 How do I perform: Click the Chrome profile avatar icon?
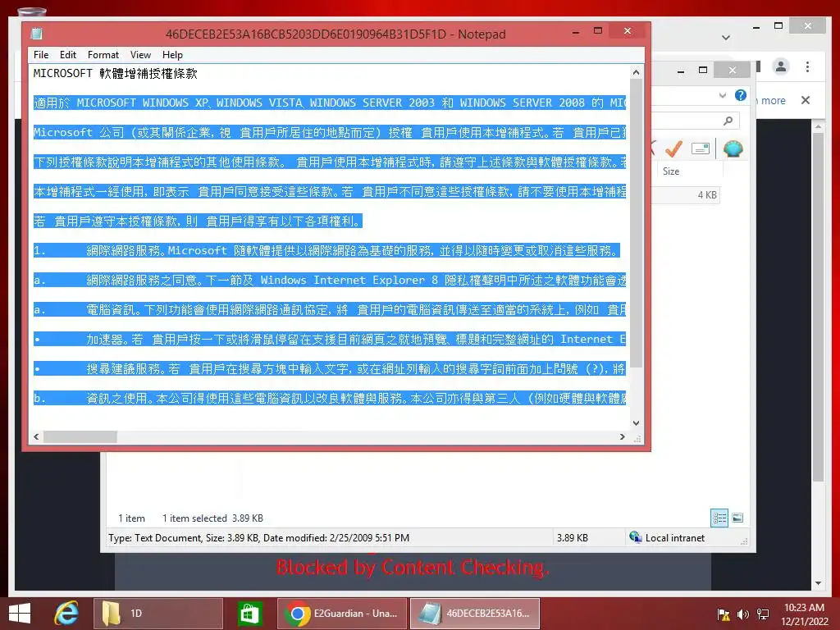pos(781,66)
